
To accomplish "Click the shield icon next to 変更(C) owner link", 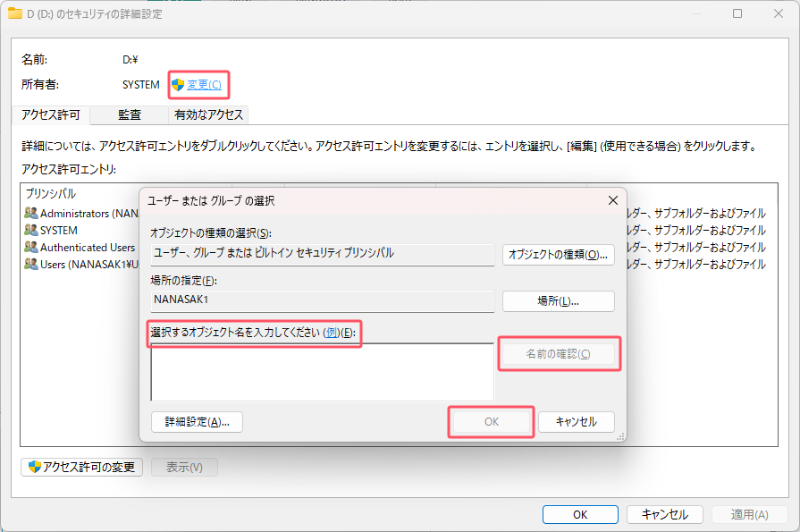I will point(180,84).
